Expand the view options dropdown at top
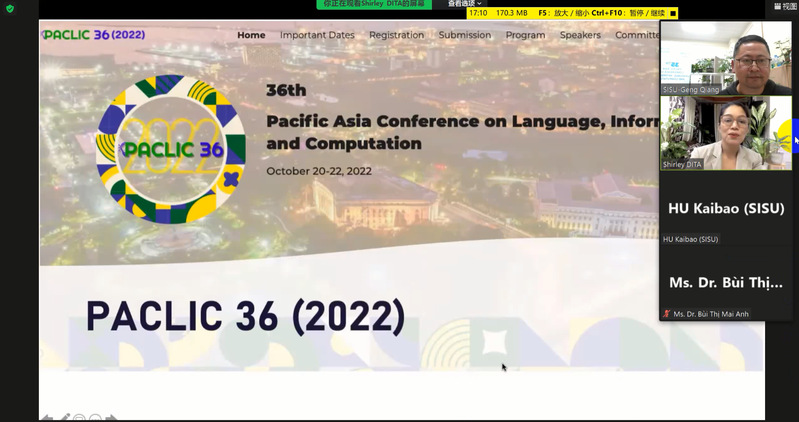The height and width of the screenshot is (422, 799). [464, 4]
